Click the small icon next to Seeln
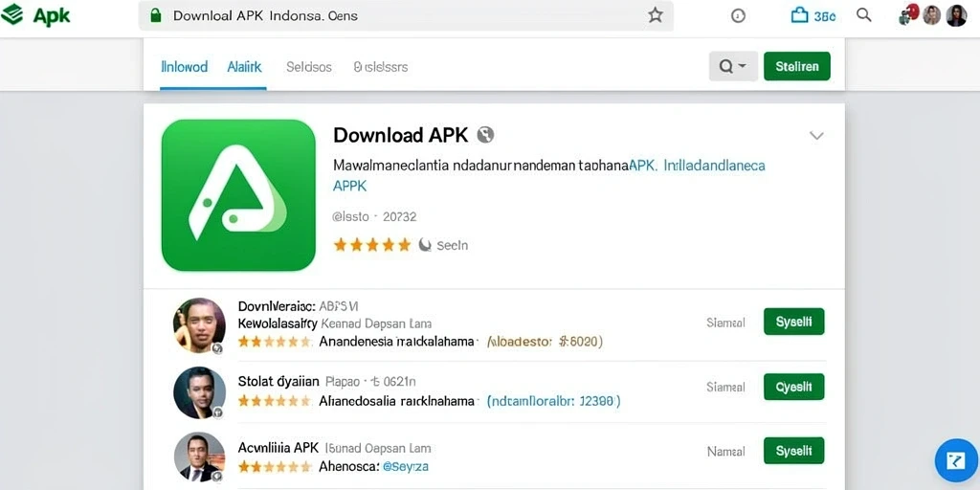Screen dimensions: 980x490 coord(425,245)
